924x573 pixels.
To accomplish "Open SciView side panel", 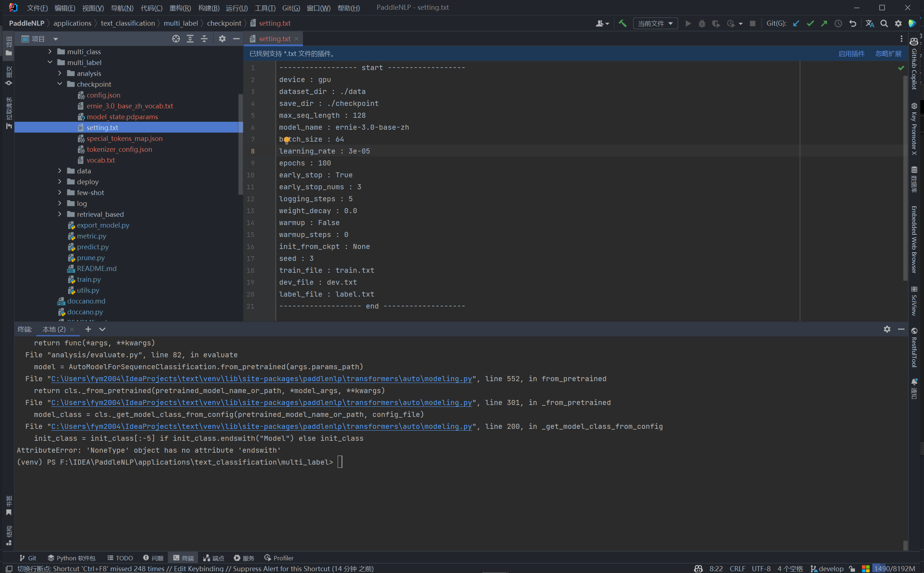I will [x=914, y=301].
